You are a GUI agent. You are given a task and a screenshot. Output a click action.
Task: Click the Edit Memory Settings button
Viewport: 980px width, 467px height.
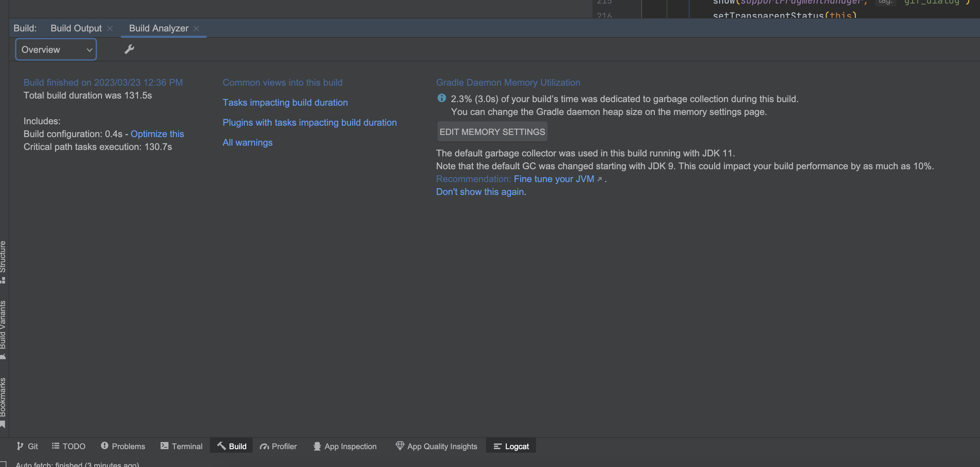(492, 132)
